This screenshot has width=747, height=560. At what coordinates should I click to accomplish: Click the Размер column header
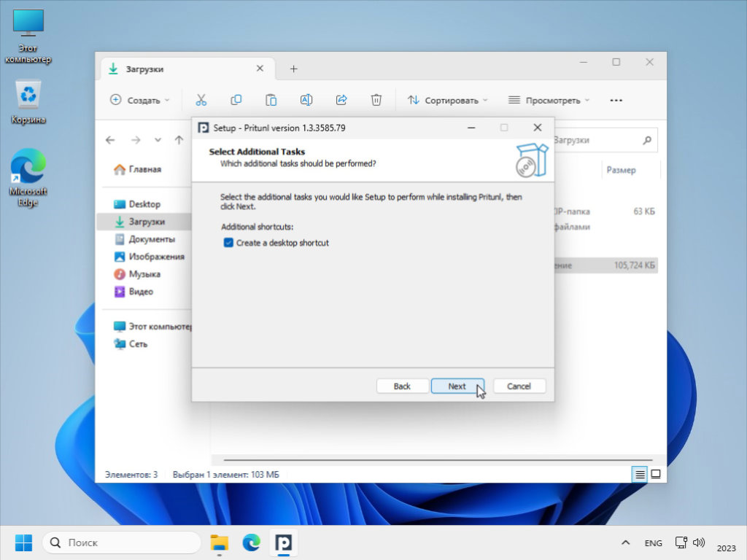[621, 170]
